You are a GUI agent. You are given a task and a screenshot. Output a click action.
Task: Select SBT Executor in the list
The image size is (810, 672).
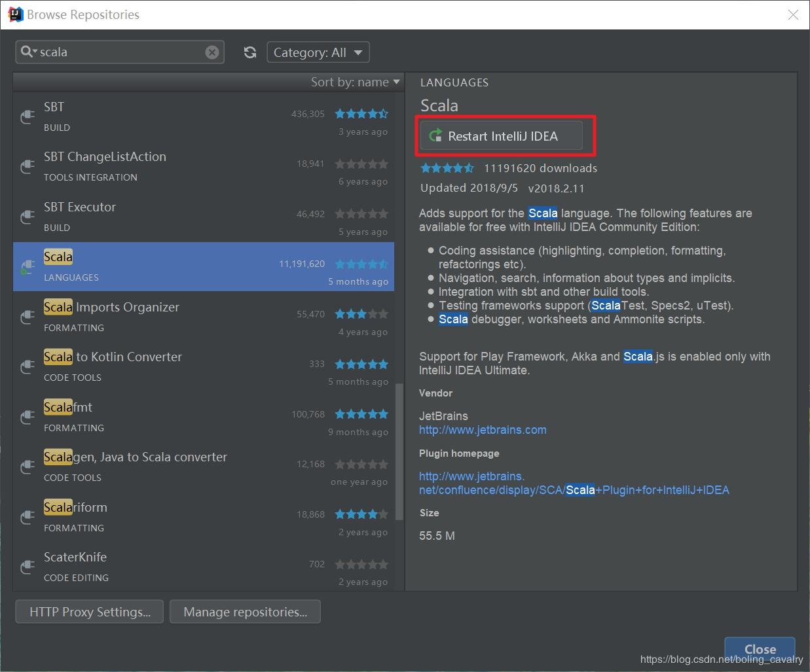[80, 207]
